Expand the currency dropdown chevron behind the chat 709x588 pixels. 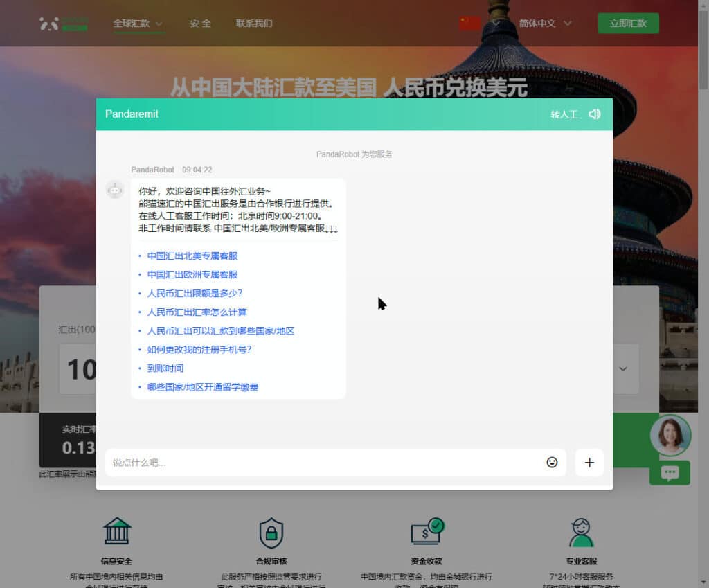click(x=622, y=369)
